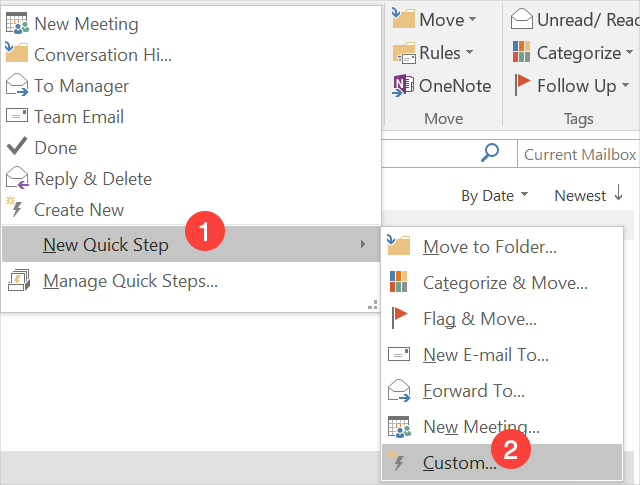Open Manage Quick Steps... entry
Image resolution: width=640 pixels, height=485 pixels.
tap(130, 281)
